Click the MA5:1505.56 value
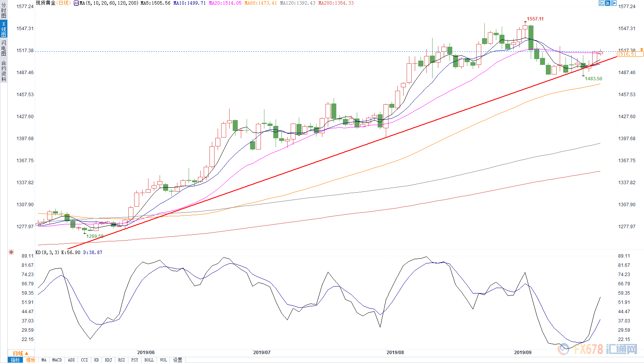The height and width of the screenshot is (363, 644). (x=155, y=3)
